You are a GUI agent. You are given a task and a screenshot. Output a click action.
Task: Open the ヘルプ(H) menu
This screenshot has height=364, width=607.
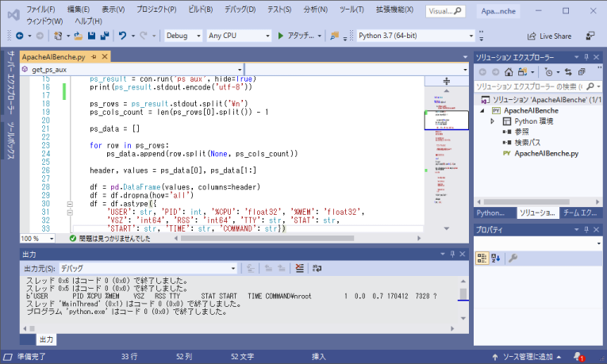click(88, 21)
